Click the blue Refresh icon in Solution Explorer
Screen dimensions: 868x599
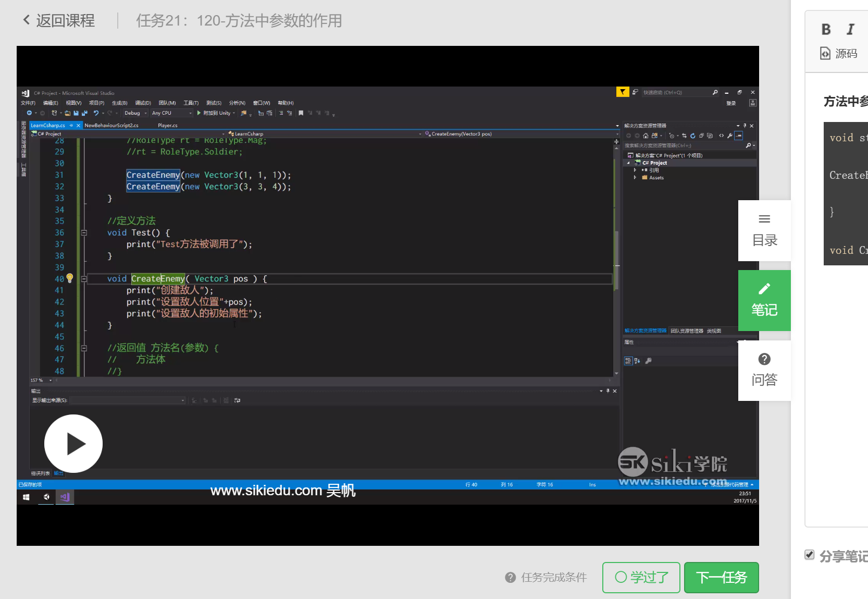click(692, 136)
